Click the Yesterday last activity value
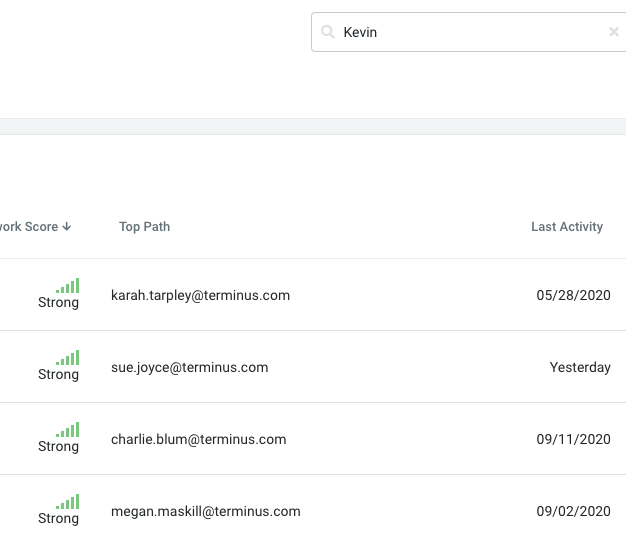Screen dimensions: 626x539 coord(580,367)
